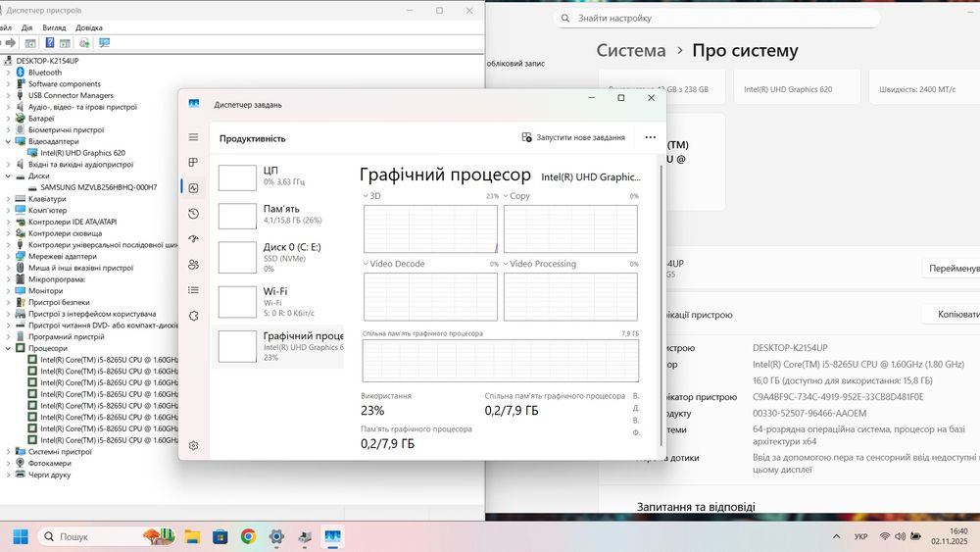Select SAMSUNG MZVLB256HBHQ-000H7 disk in tree
This screenshot has width=980, height=552.
tap(99, 187)
